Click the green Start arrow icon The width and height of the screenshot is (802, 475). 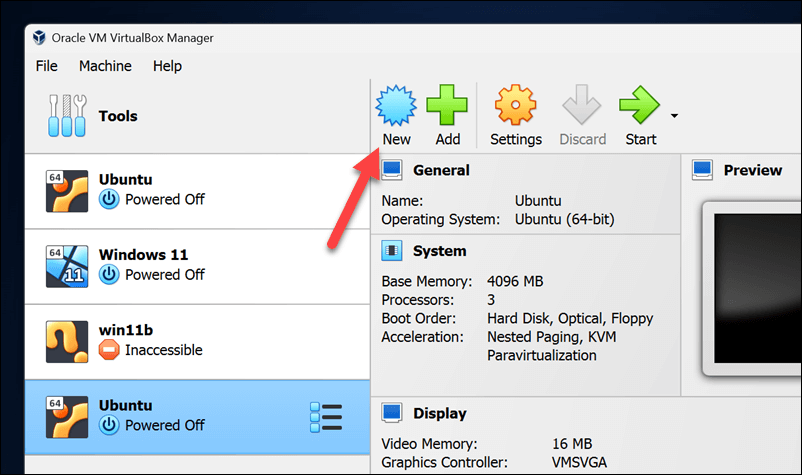click(638, 105)
